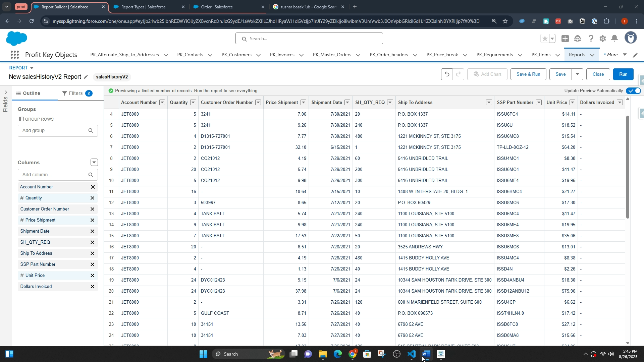Open the Columns options dropdown
The height and width of the screenshot is (362, 644).
point(94,163)
